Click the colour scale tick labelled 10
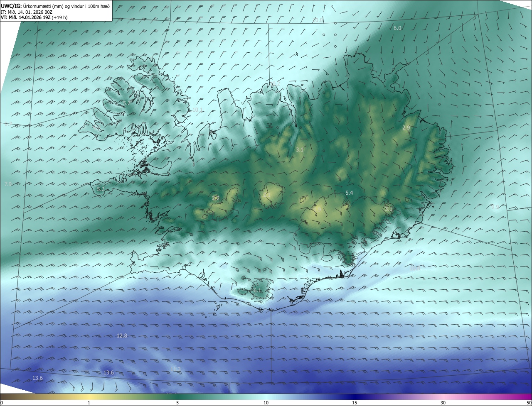Viewport: 532px width, 406px height. (266, 403)
